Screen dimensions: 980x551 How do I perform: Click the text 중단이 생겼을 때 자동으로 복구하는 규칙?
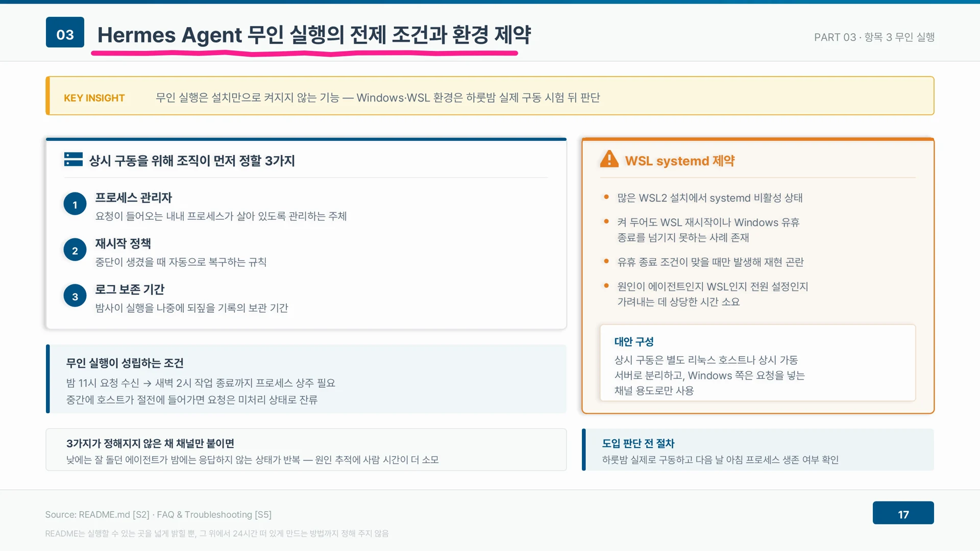click(x=181, y=262)
